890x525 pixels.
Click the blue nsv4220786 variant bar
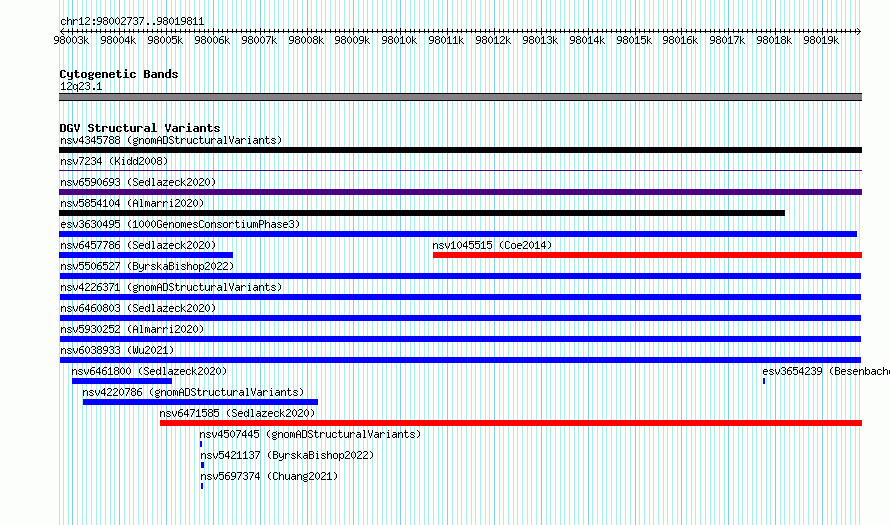(200, 402)
